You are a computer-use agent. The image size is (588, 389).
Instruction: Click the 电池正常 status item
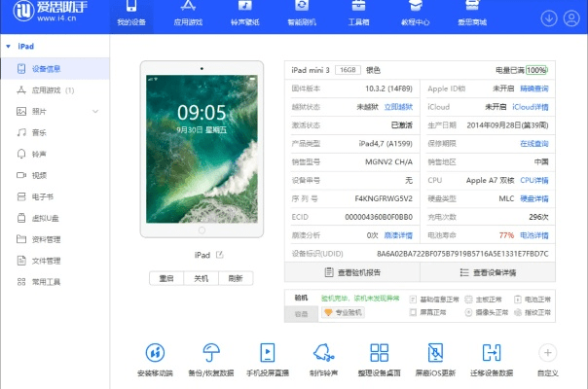[533, 300]
